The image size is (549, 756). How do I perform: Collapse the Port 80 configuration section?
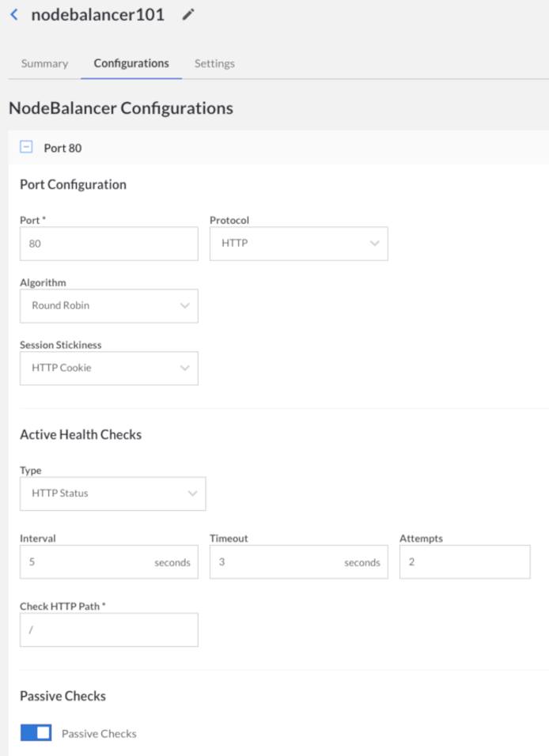click(x=28, y=147)
